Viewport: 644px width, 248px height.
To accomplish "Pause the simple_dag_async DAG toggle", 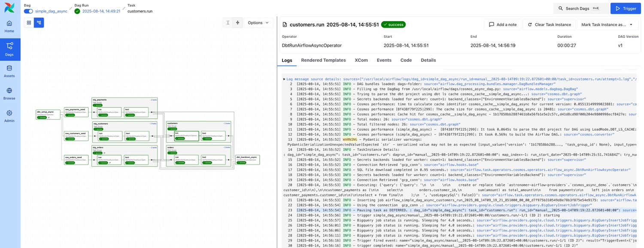I will pos(28,12).
